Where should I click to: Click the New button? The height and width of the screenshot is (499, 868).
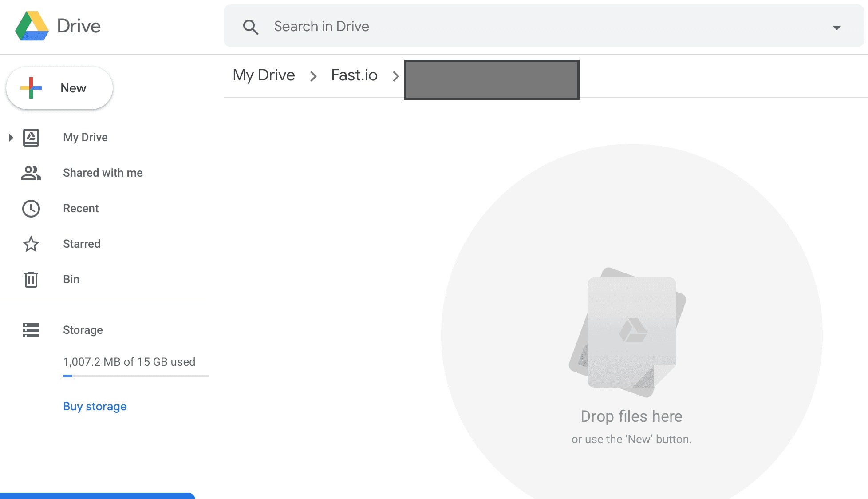coord(59,88)
